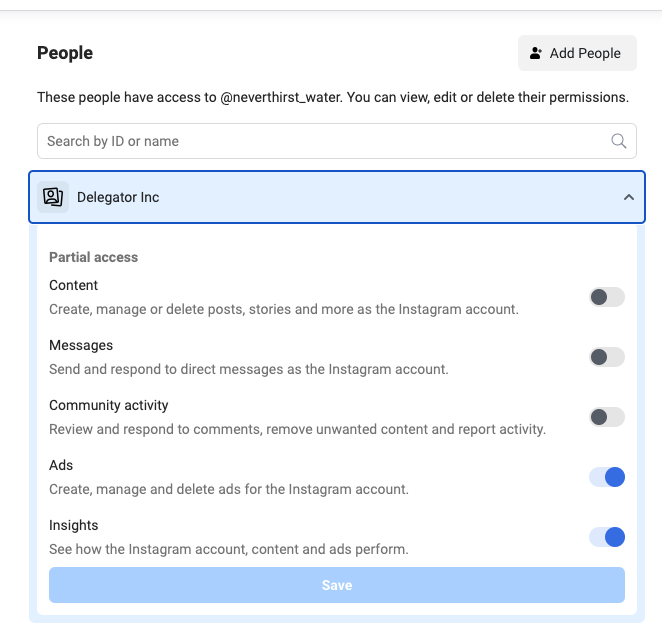Click the Add People button label
Screen dimensions: 662x634
tap(585, 53)
